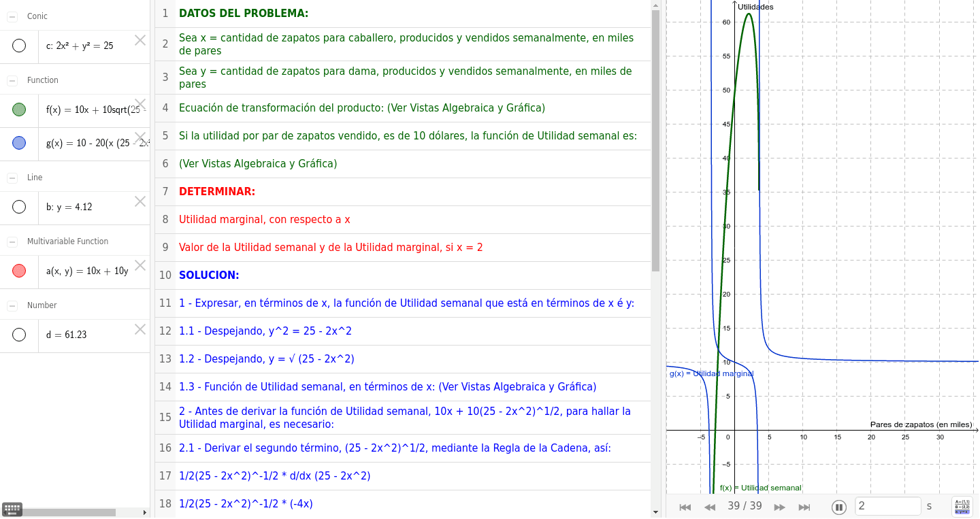The height and width of the screenshot is (519, 980).
Task: Click Pares de zapatos axis label
Action: [921, 424]
